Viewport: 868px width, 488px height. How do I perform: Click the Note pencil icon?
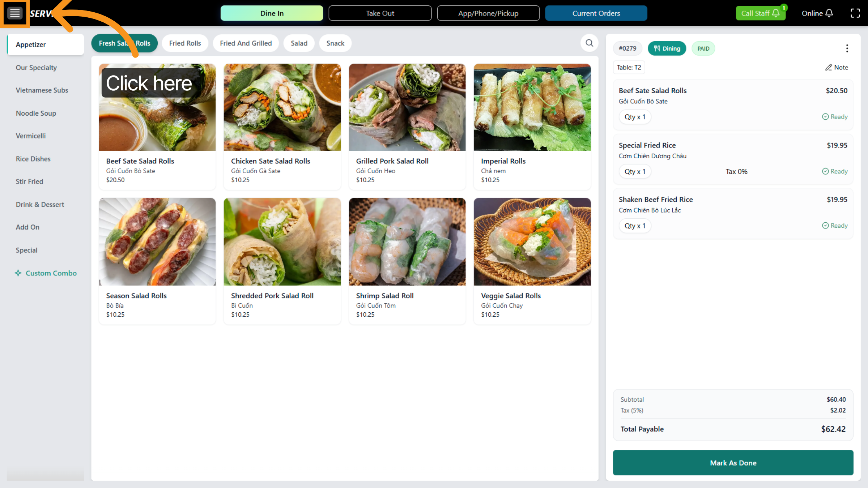coord(828,68)
